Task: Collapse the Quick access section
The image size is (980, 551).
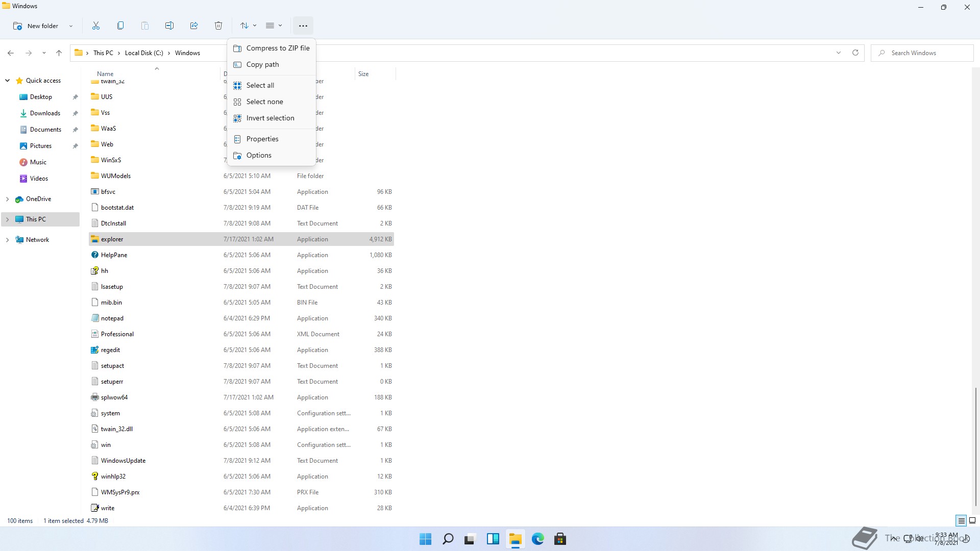Action: click(8, 81)
